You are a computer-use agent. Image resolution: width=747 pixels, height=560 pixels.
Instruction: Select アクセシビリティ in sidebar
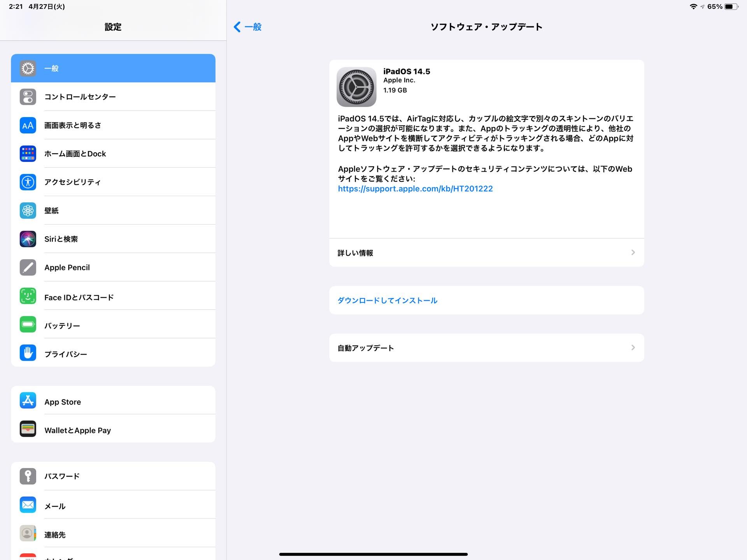pyautogui.click(x=113, y=182)
